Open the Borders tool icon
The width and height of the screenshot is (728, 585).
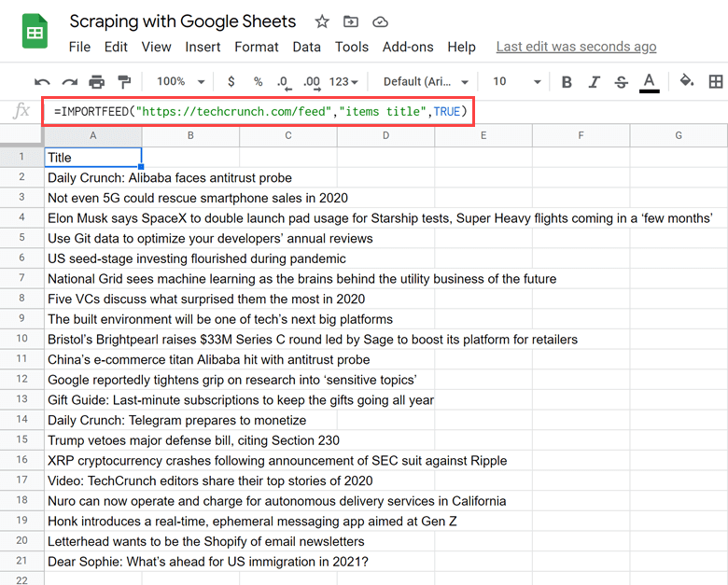[716, 82]
